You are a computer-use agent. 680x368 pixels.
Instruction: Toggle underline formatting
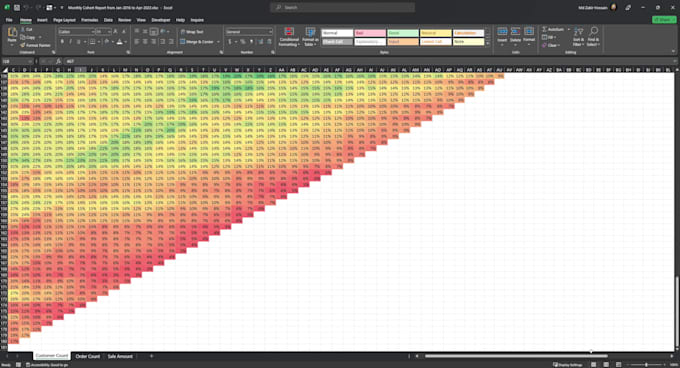(78, 42)
